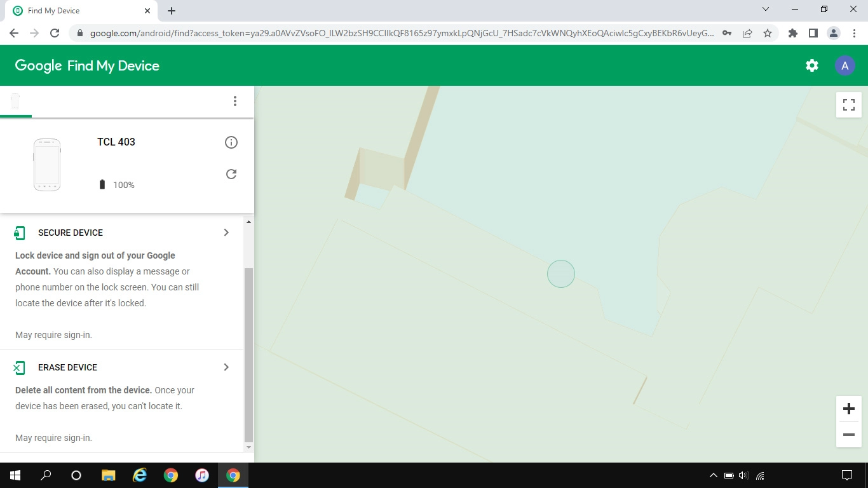This screenshot has height=488, width=868.
Task: Enter fullscreen map view
Action: [x=848, y=105]
